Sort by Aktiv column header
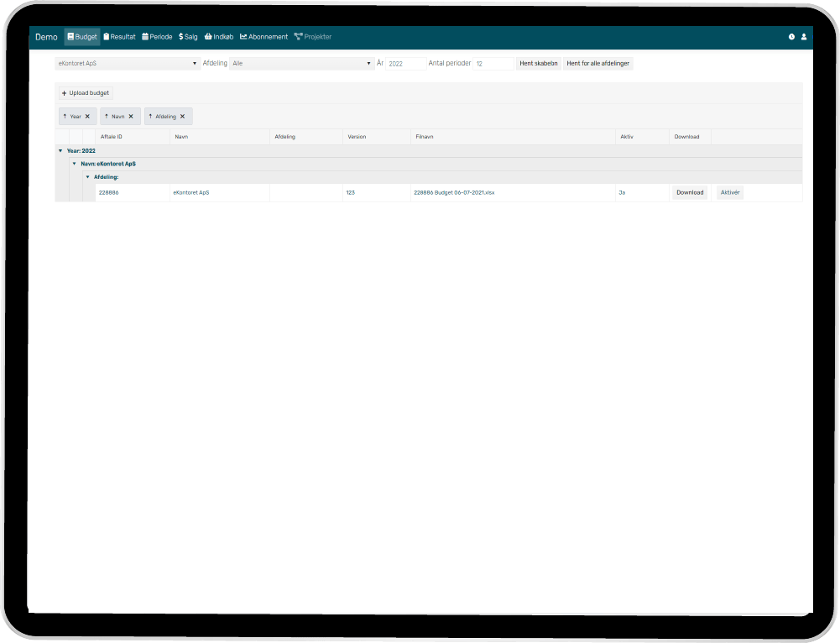 pos(642,137)
